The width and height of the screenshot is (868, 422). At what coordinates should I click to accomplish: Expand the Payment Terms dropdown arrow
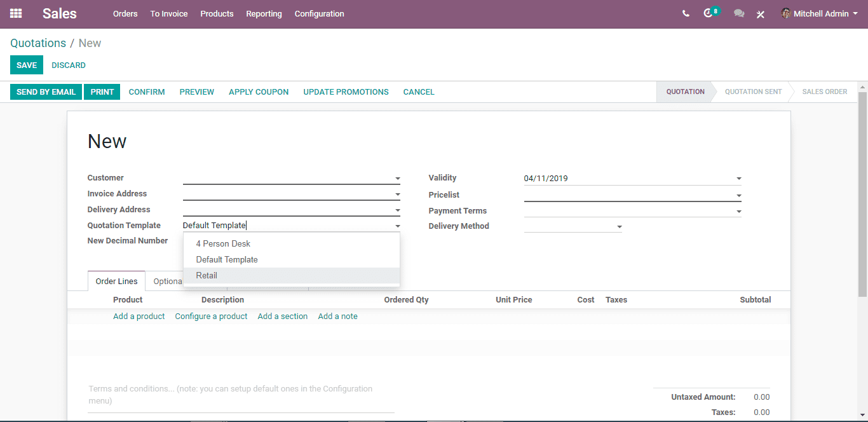point(738,212)
